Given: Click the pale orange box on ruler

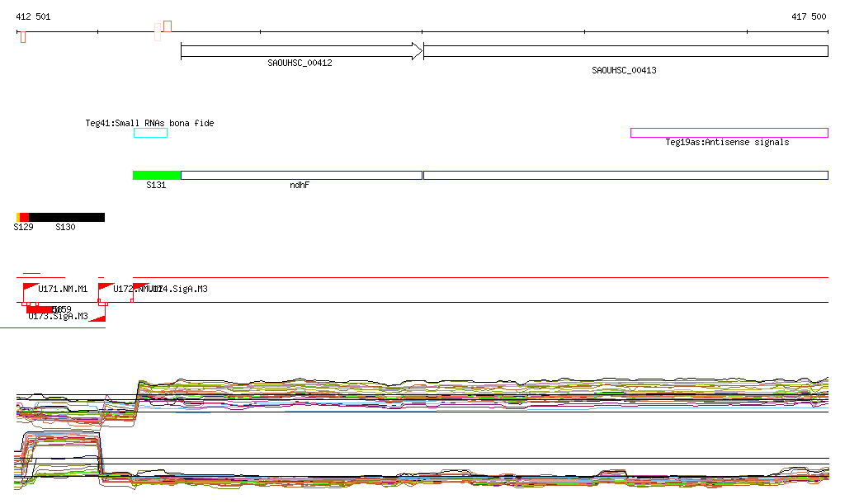Looking at the screenshot, I should (158, 32).
